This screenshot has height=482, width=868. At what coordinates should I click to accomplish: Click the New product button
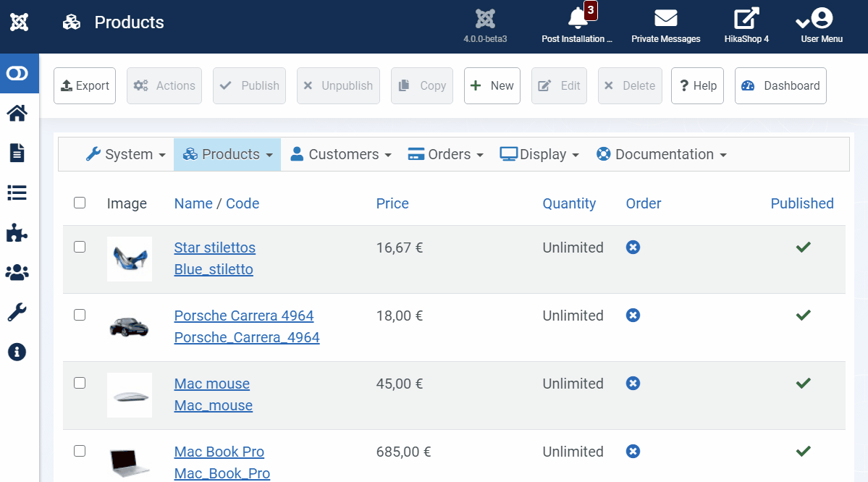click(492, 85)
